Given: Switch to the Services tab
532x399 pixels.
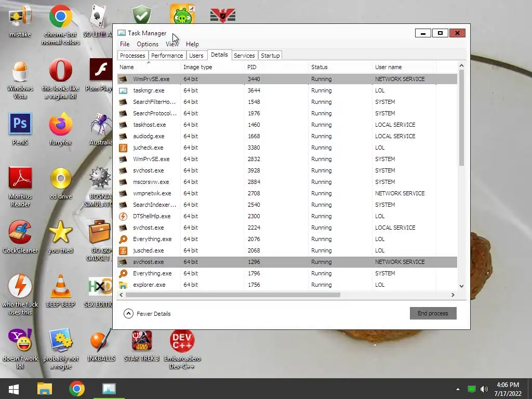Looking at the screenshot, I should point(244,56).
